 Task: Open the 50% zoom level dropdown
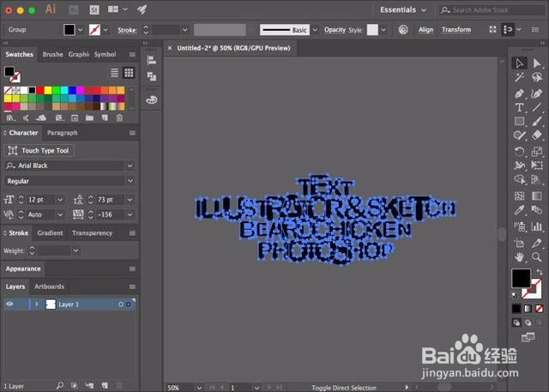coord(199,388)
